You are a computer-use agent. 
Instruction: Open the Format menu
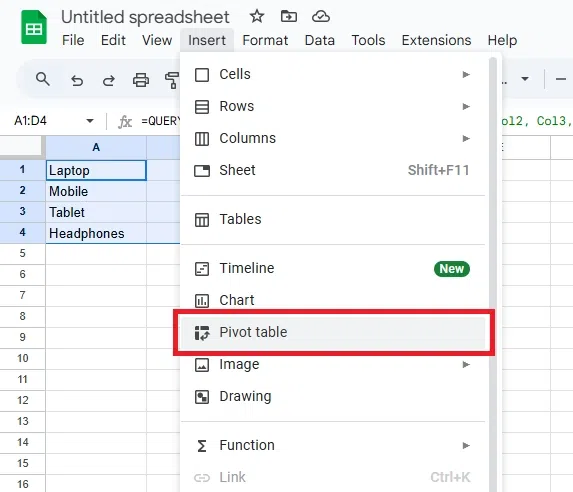point(265,40)
